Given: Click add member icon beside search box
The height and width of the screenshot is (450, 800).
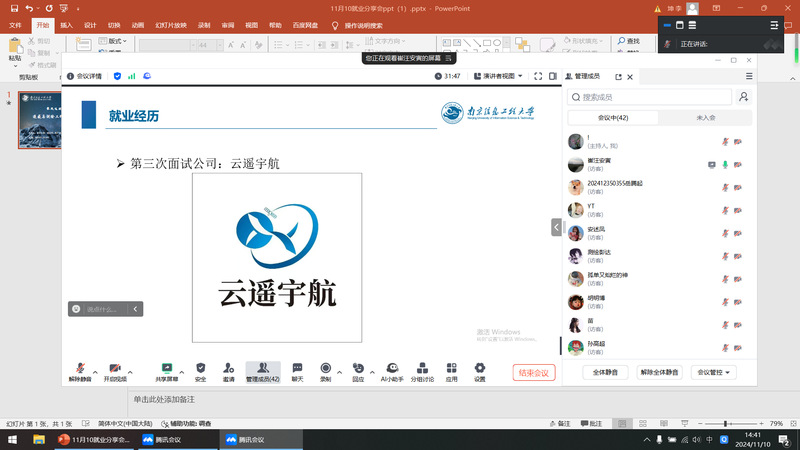Looking at the screenshot, I should tap(743, 97).
